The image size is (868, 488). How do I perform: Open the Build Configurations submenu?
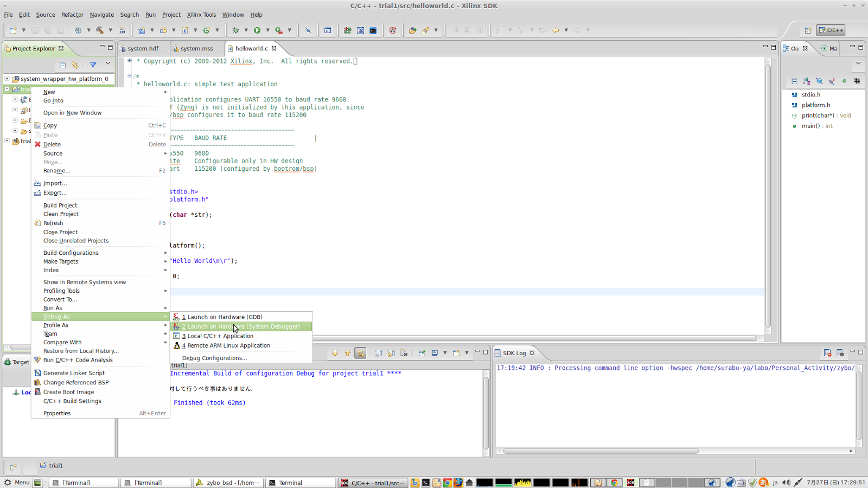[x=101, y=253]
